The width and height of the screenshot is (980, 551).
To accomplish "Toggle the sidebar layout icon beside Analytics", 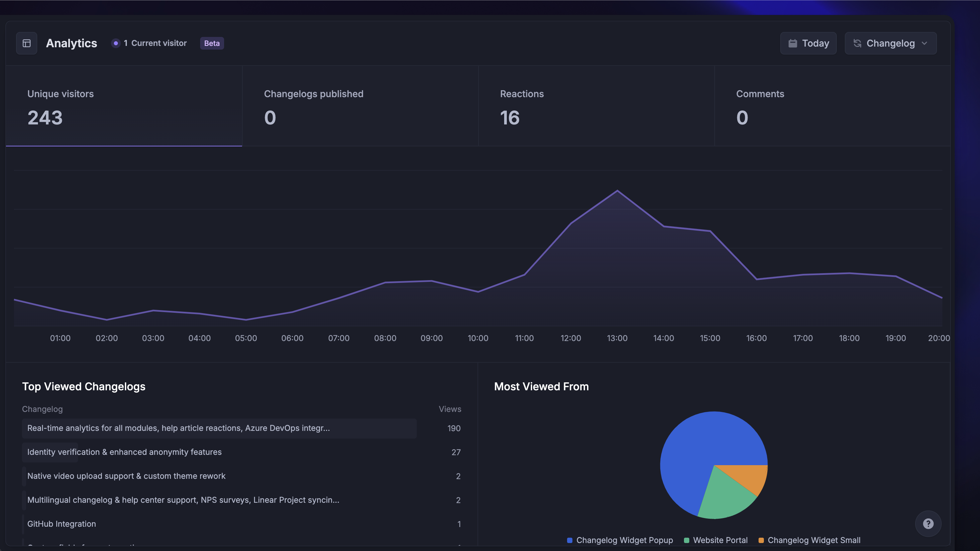I will (x=26, y=43).
